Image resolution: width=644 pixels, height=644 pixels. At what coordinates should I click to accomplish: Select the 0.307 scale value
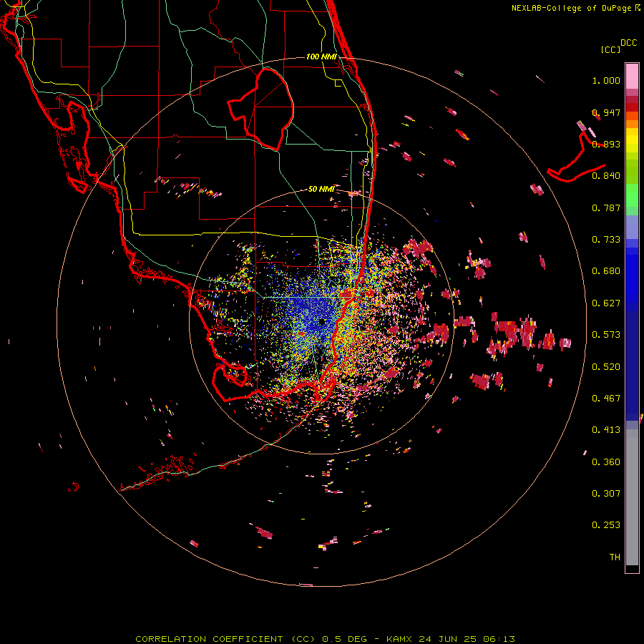pyautogui.click(x=606, y=494)
